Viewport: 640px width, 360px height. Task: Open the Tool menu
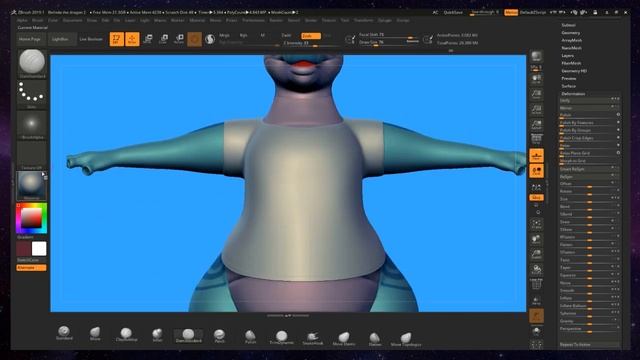(x=345, y=20)
